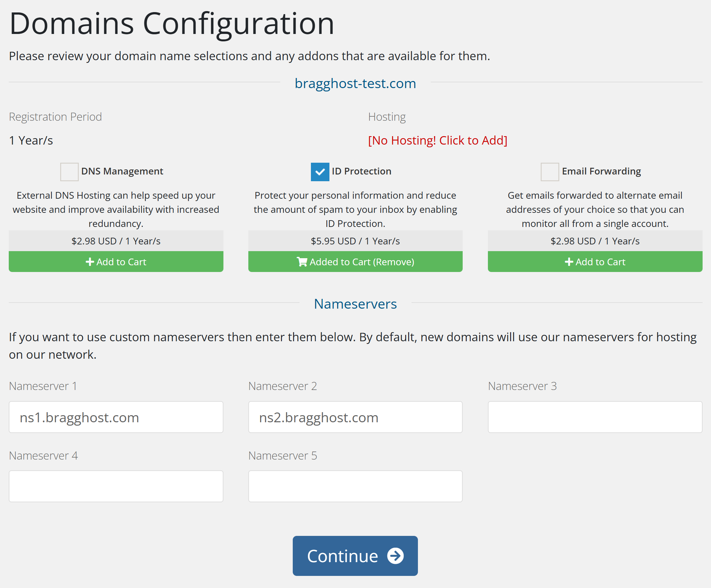Focus the Nameserver 1 input field
Viewport: 711px width, 588px height.
(116, 417)
